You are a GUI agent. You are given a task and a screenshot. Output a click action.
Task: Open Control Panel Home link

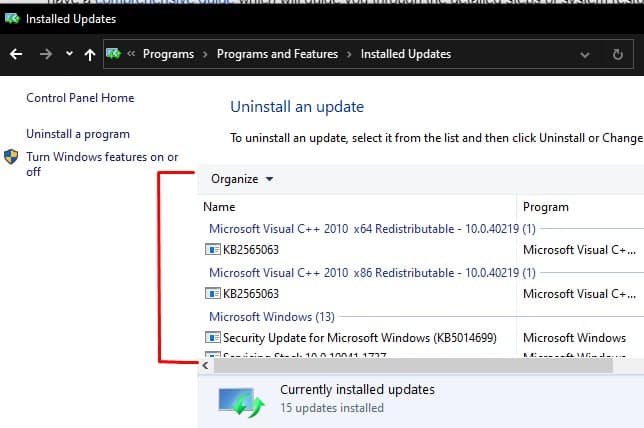pos(80,98)
